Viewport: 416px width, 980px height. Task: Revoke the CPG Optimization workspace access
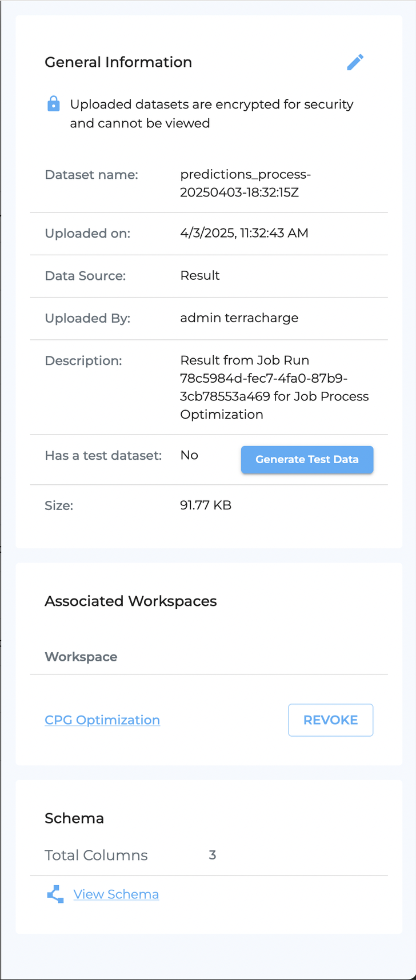[330, 720]
